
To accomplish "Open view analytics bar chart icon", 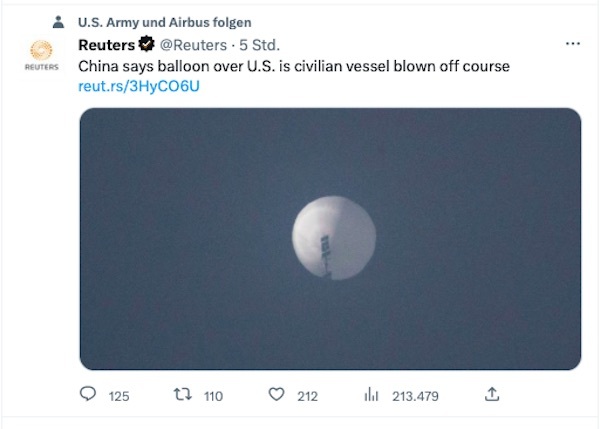I will (x=371, y=394).
